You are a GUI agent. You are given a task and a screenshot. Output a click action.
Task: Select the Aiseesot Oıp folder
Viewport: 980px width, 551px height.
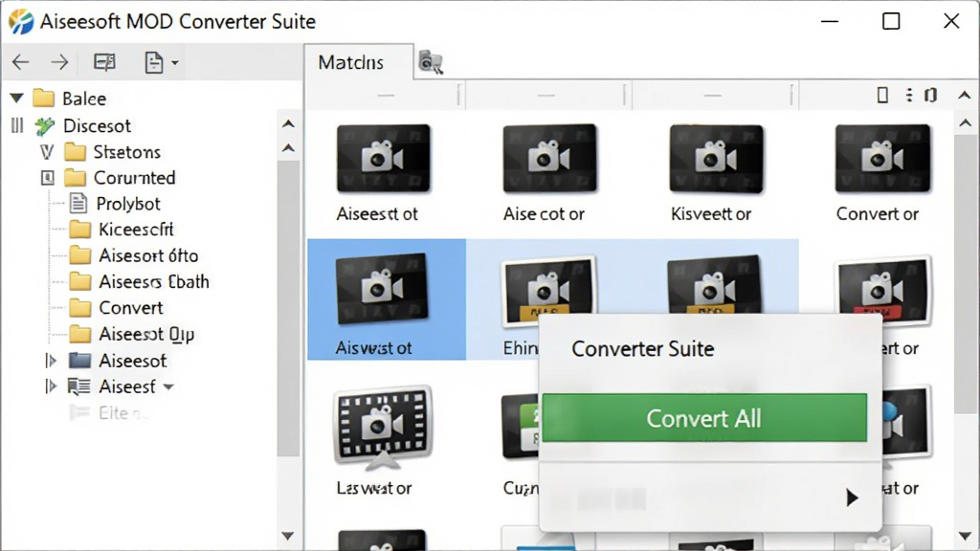tap(131, 334)
